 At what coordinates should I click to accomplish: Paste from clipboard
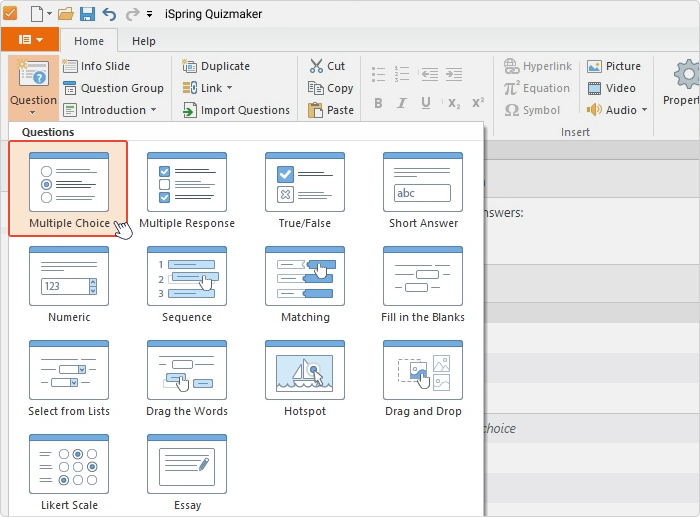coord(331,110)
